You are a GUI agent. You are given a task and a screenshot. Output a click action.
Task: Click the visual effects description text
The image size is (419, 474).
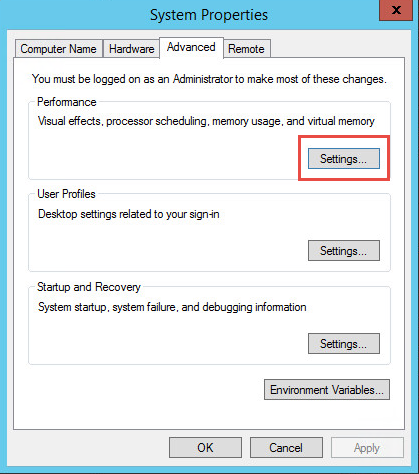pyautogui.click(x=206, y=121)
